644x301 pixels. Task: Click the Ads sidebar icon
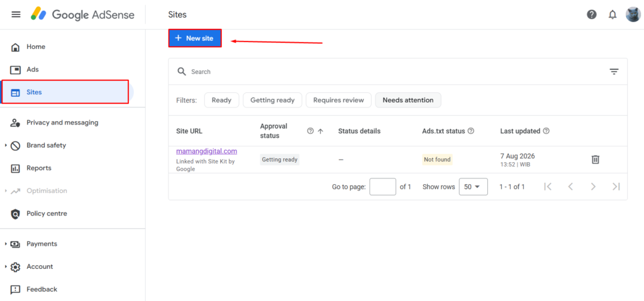tap(15, 70)
